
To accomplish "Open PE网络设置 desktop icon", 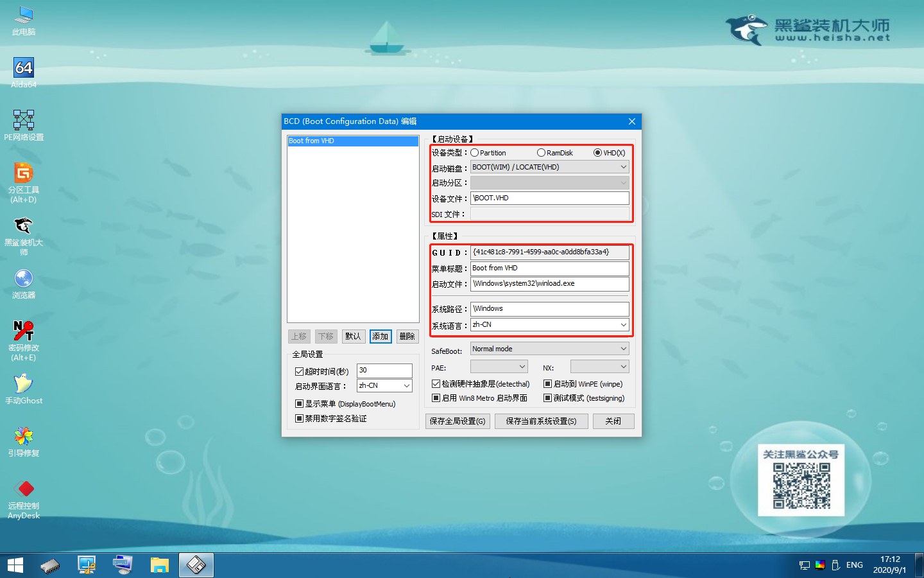I will pyautogui.click(x=24, y=125).
